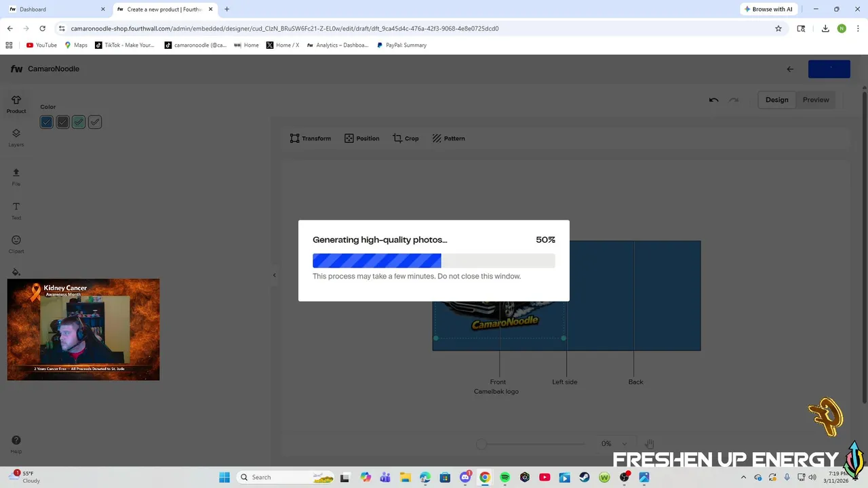868x488 pixels.
Task: Click the redo arrow
Action: [734, 100]
